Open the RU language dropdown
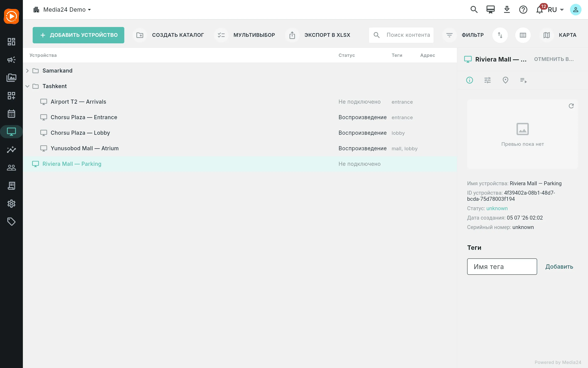Image resolution: width=588 pixels, height=368 pixels. [556, 10]
